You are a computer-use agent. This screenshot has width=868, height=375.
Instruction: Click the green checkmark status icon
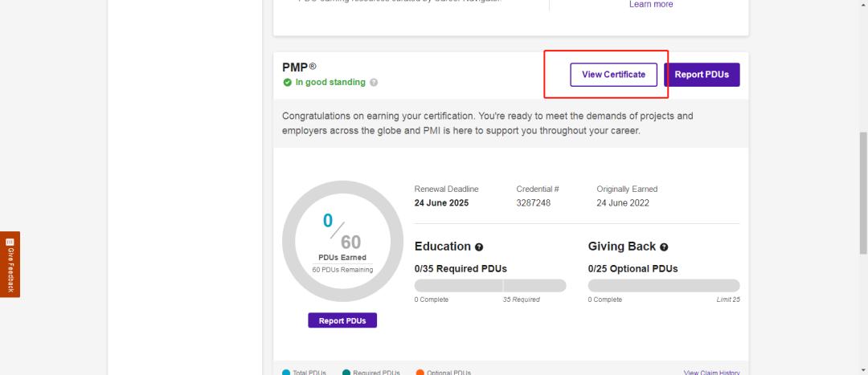(x=287, y=83)
